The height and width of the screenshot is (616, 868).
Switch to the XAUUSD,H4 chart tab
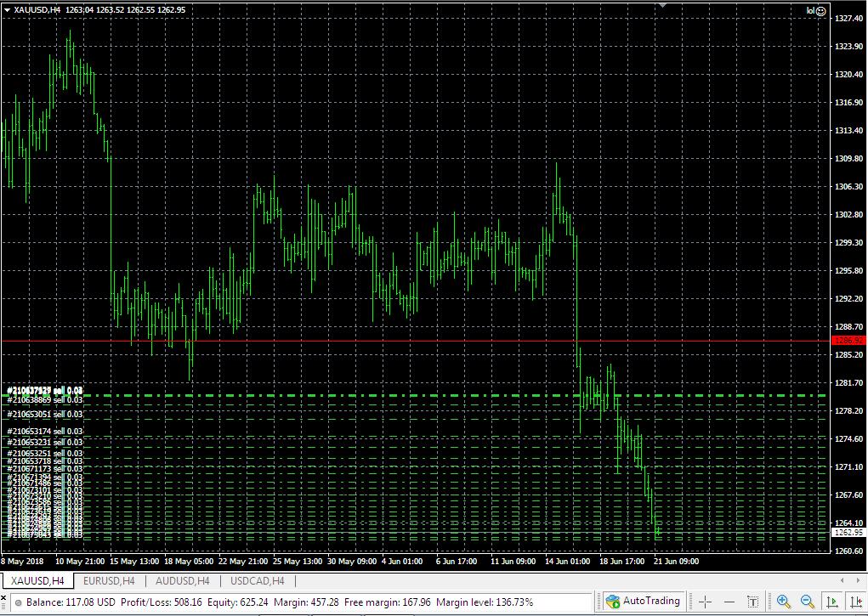pyautogui.click(x=37, y=580)
